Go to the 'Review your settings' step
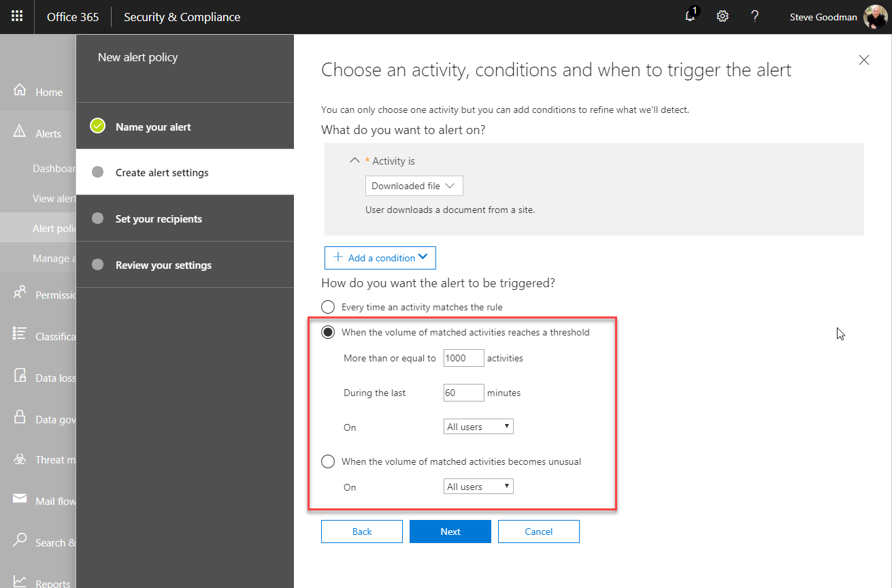Screen dimensions: 892x588 point(163,265)
